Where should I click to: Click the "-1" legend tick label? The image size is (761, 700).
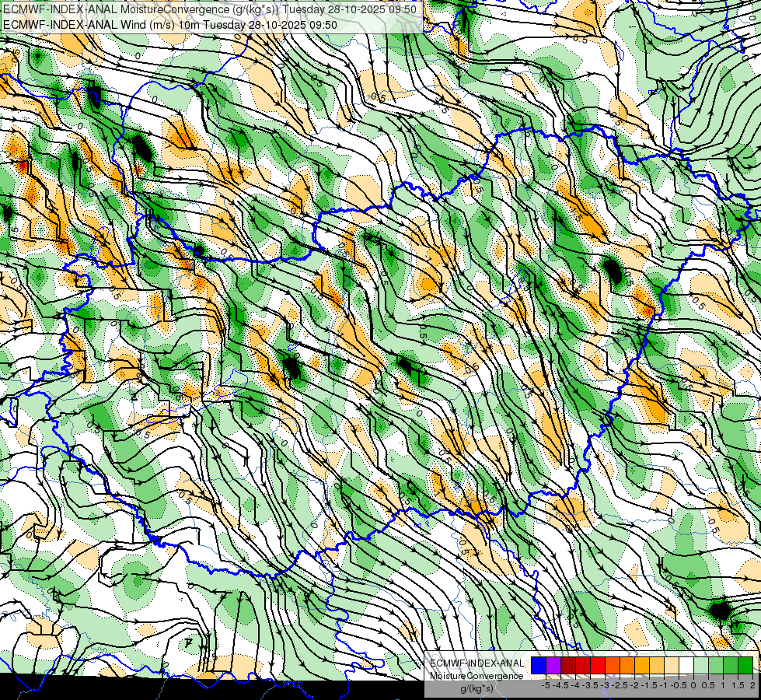click(x=664, y=685)
